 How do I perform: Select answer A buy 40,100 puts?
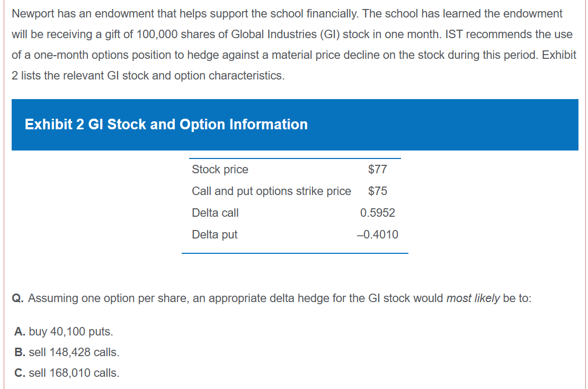click(64, 332)
